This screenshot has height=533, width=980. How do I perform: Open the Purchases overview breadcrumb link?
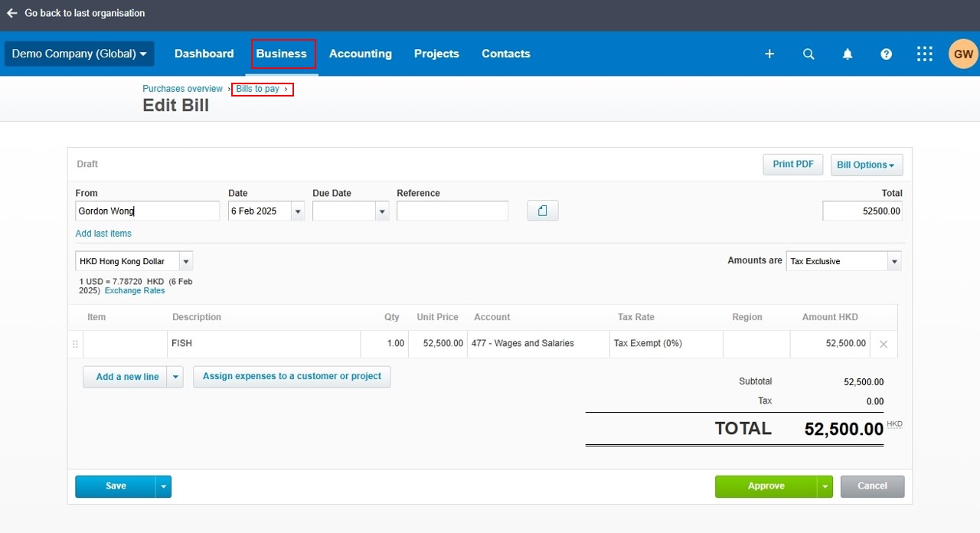tap(182, 89)
